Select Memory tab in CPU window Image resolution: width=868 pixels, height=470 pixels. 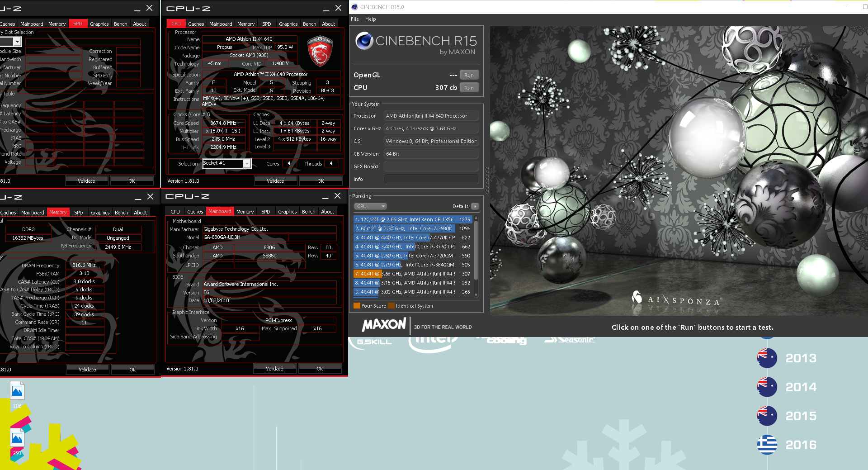[245, 24]
